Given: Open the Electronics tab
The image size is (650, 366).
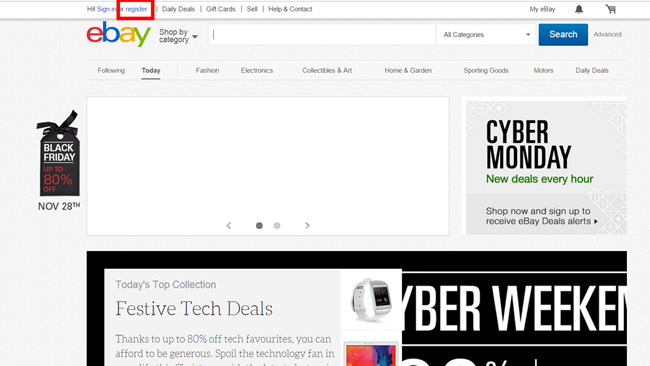Looking at the screenshot, I should (x=257, y=70).
